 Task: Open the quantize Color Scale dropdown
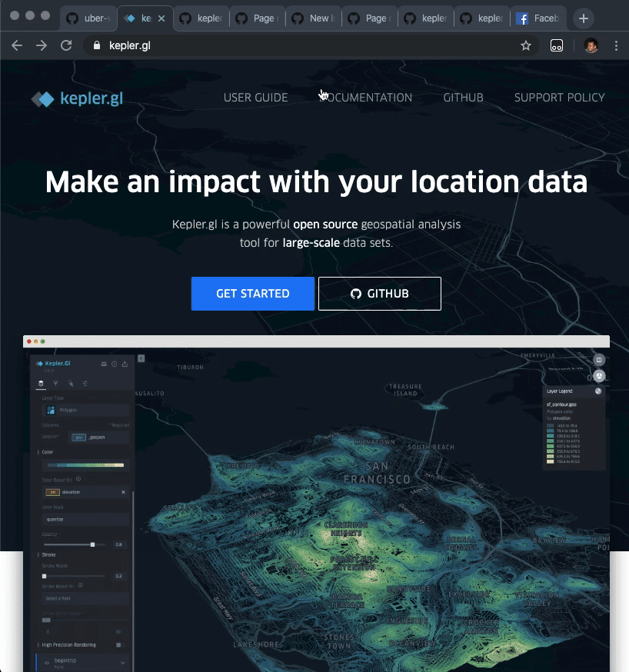point(85,519)
